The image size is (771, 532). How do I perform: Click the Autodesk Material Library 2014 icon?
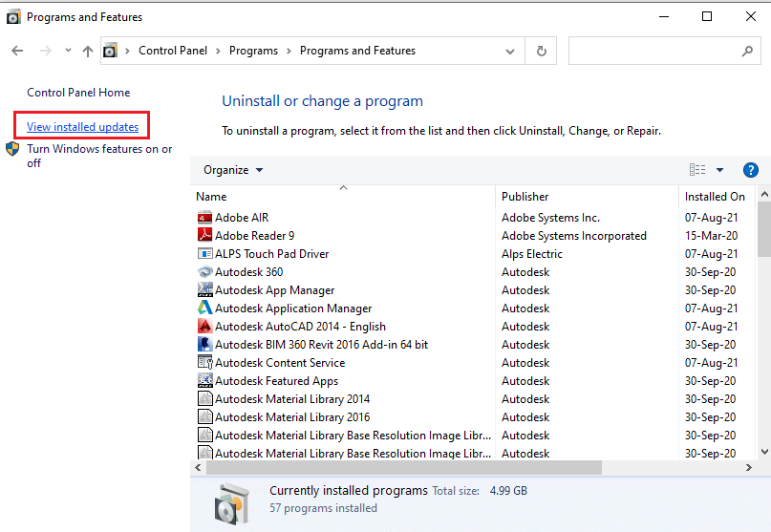204,398
